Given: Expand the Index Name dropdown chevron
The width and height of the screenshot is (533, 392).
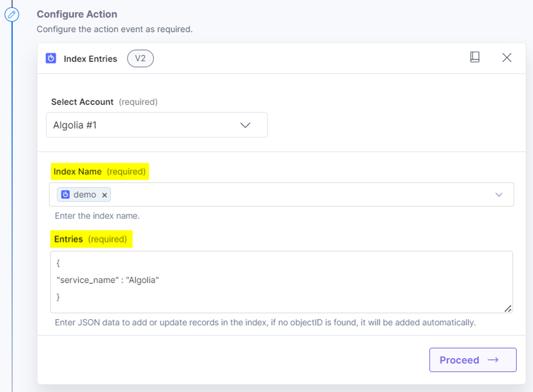Looking at the screenshot, I should tap(499, 195).
